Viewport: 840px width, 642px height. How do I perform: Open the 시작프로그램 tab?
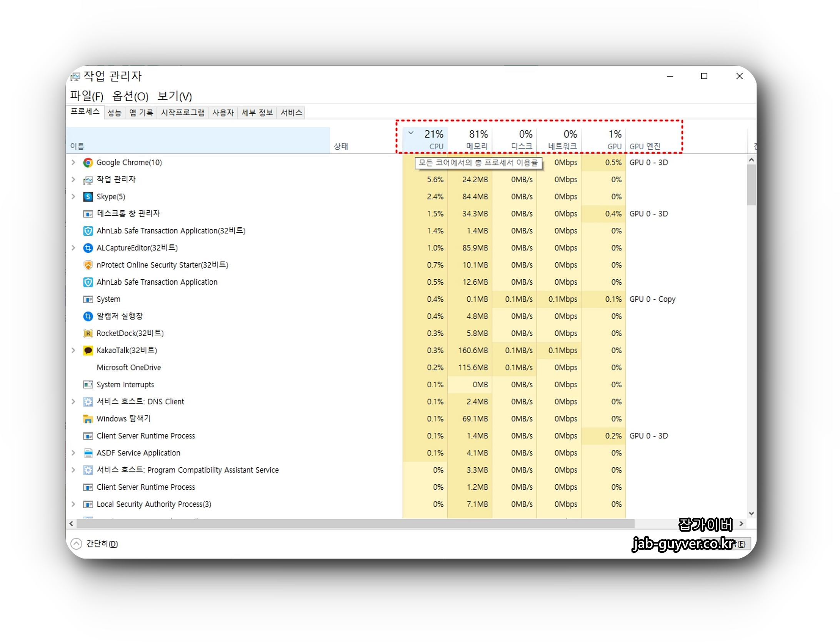182,113
